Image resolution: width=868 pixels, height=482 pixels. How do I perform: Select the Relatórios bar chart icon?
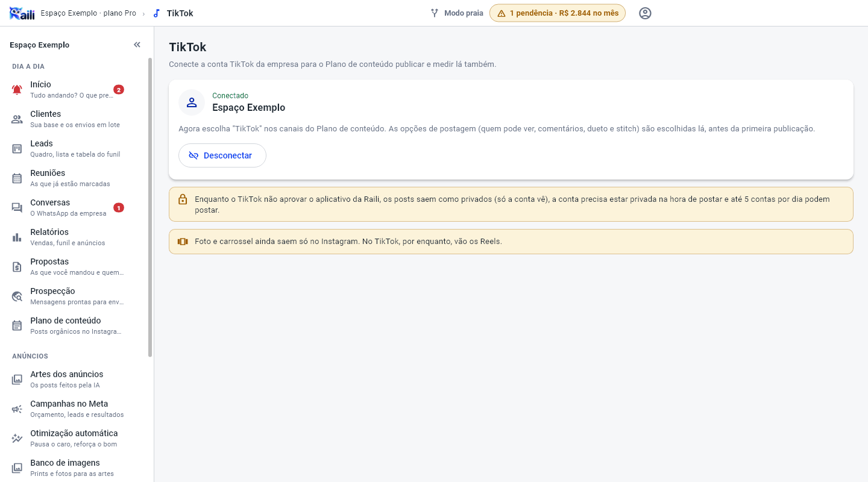(17, 237)
